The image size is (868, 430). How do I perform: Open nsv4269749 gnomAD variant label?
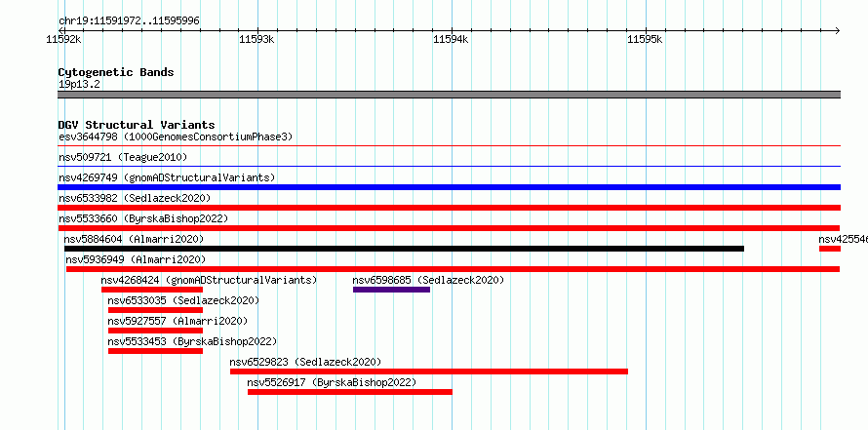167,177
